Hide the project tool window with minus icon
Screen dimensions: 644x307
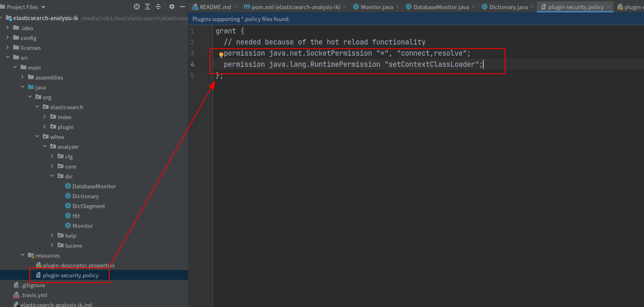(x=183, y=7)
